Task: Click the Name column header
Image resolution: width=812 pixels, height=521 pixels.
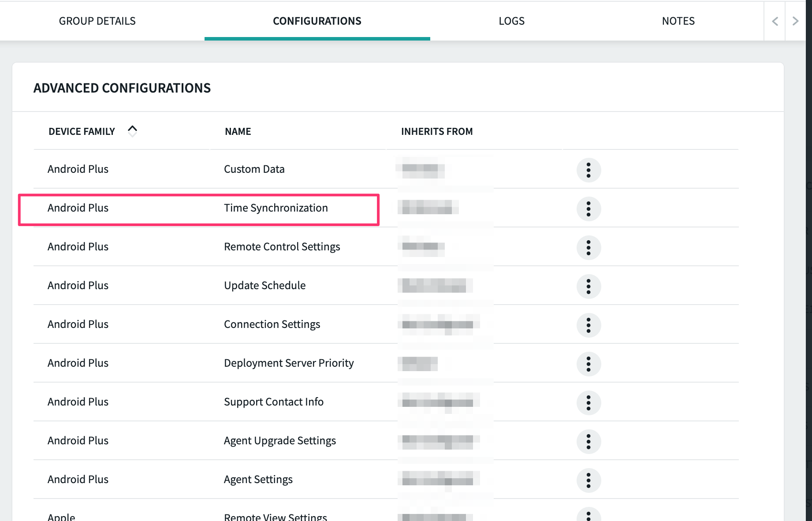Action: pyautogui.click(x=238, y=131)
